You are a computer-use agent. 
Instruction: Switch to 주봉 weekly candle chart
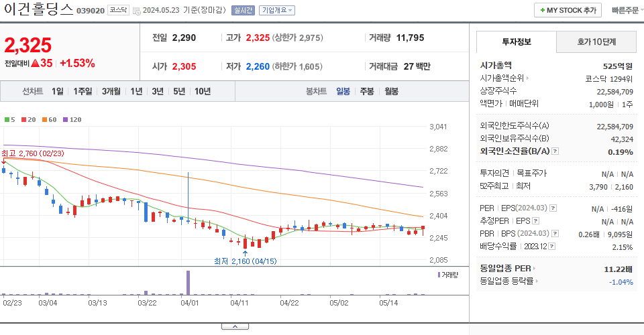367,91
